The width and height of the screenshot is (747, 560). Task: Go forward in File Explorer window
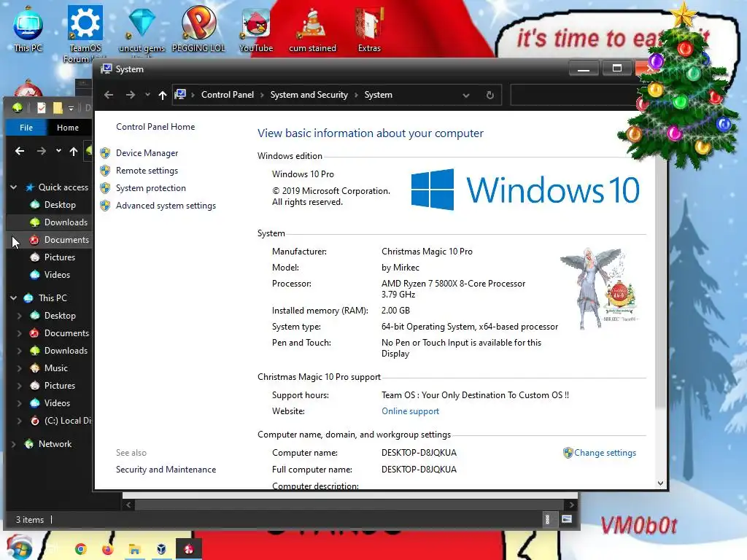coord(42,151)
